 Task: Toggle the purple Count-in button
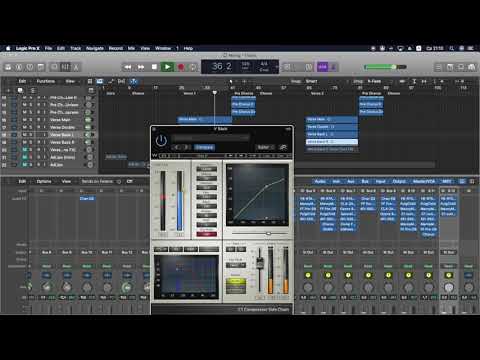(x=322, y=67)
